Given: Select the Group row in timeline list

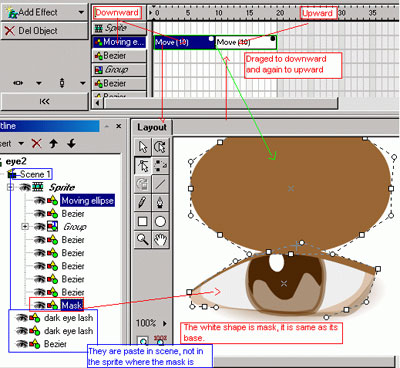Looking at the screenshot, I should click(119, 70).
